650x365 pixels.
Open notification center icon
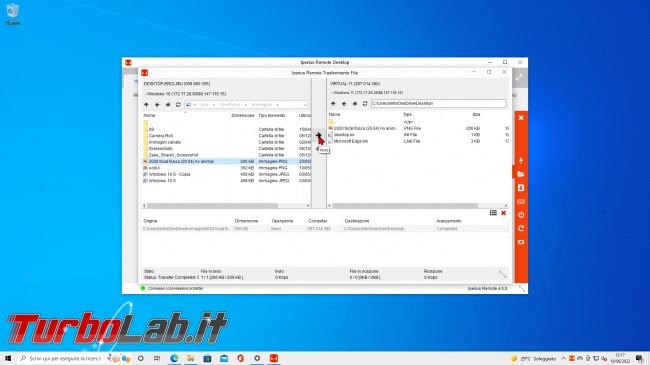click(640, 358)
